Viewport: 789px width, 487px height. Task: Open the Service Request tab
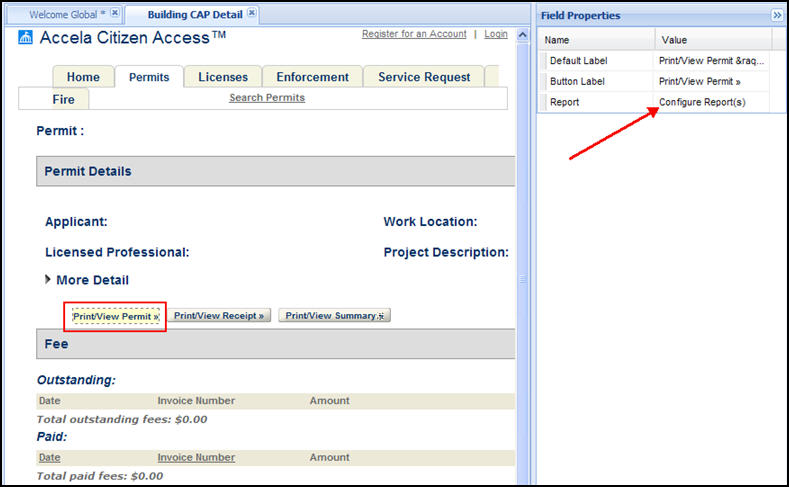[x=424, y=77]
